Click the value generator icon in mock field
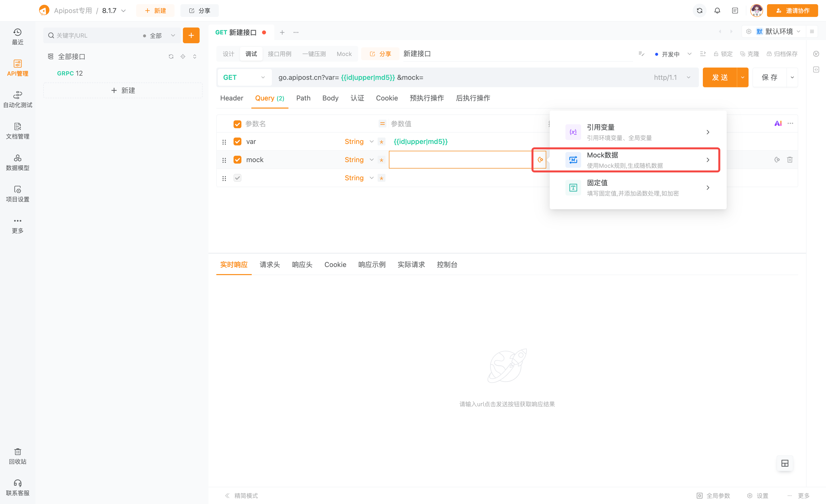The width and height of the screenshot is (826, 504). 540,160
